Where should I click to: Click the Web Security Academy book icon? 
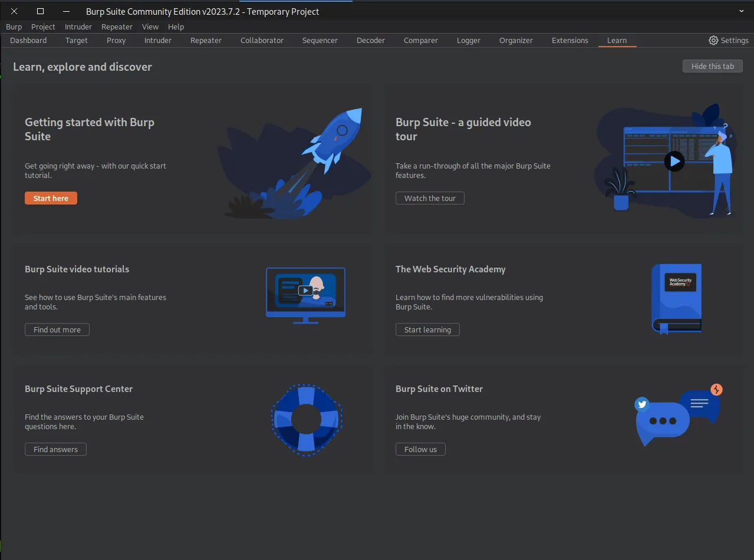pos(676,298)
